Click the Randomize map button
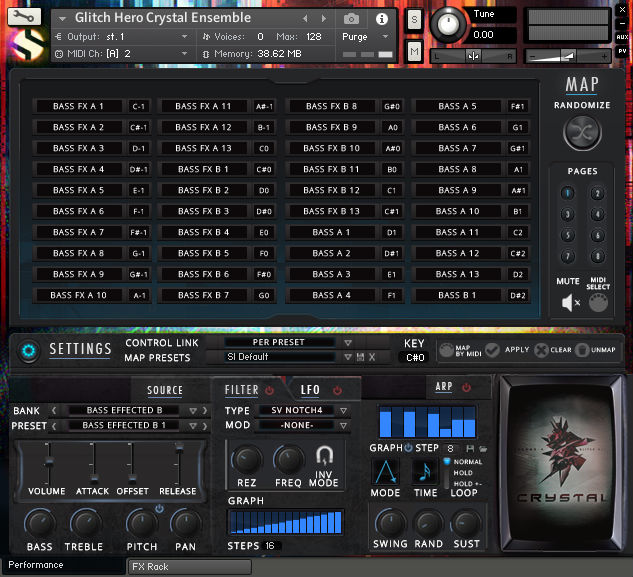 click(x=581, y=132)
